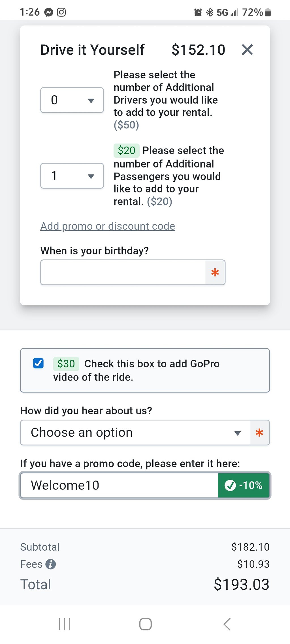Focus the birthday input field

(x=123, y=272)
